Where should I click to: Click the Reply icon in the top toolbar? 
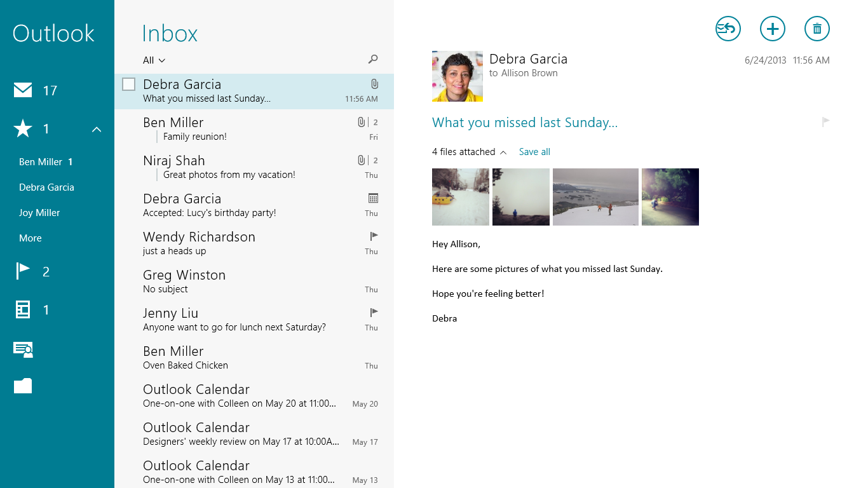(728, 29)
